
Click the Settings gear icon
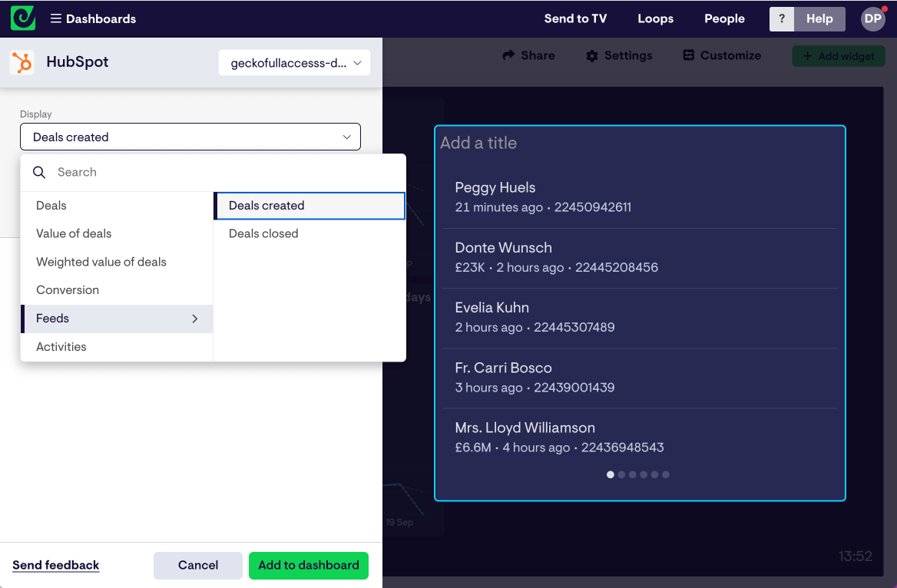tap(592, 55)
